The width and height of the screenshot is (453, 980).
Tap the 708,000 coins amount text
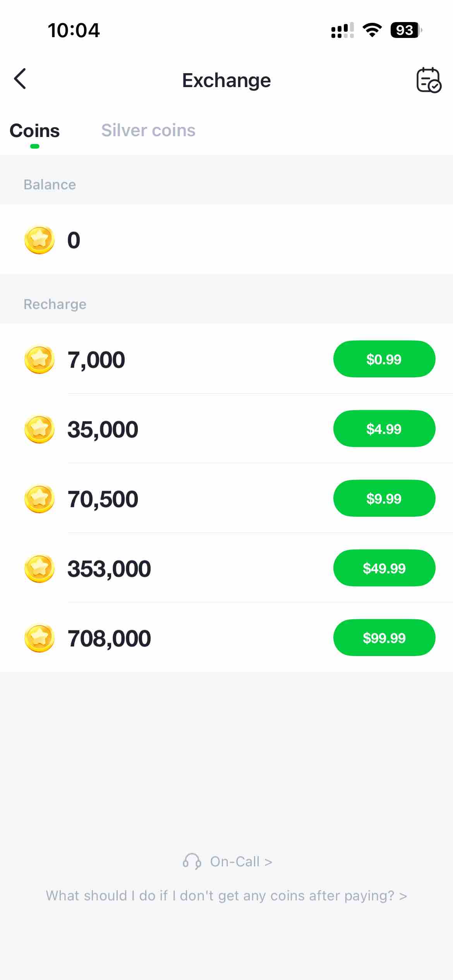coord(109,638)
